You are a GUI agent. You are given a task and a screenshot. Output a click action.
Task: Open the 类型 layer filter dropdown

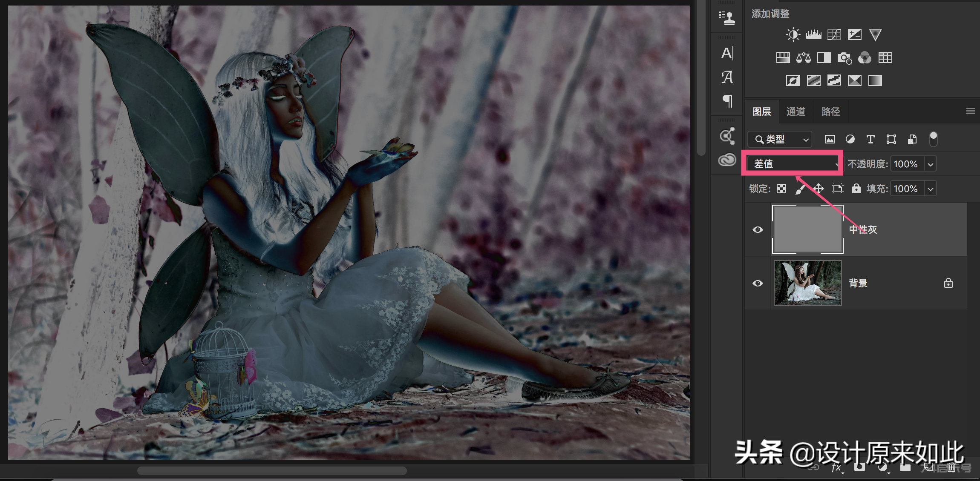coord(780,139)
